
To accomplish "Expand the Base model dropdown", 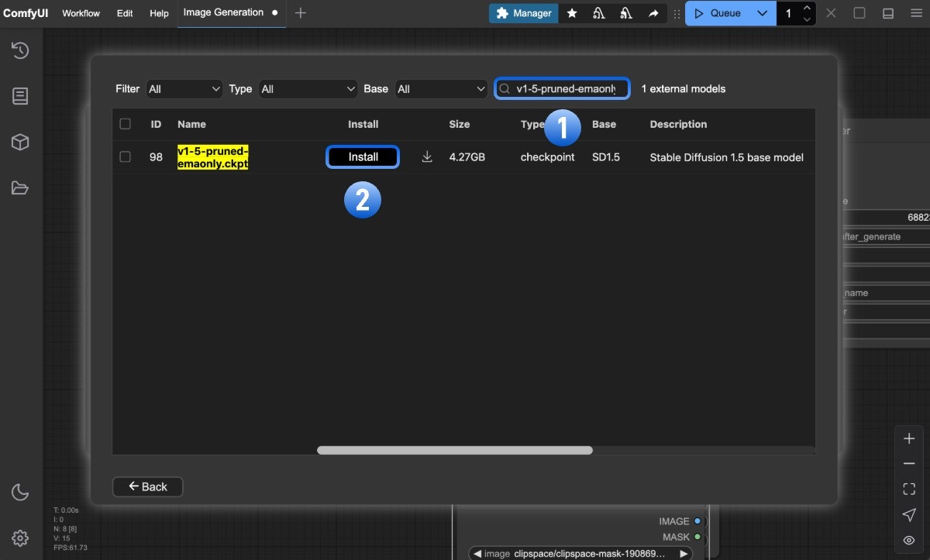I will pyautogui.click(x=441, y=88).
